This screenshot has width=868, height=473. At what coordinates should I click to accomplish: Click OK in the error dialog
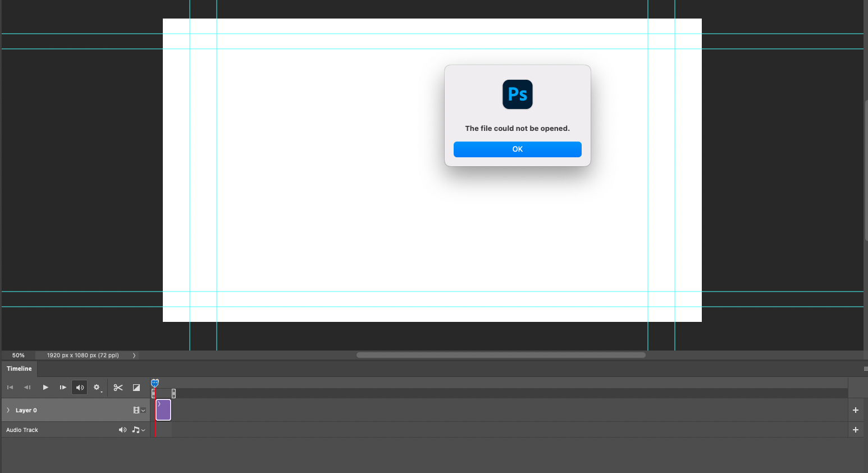tap(517, 149)
